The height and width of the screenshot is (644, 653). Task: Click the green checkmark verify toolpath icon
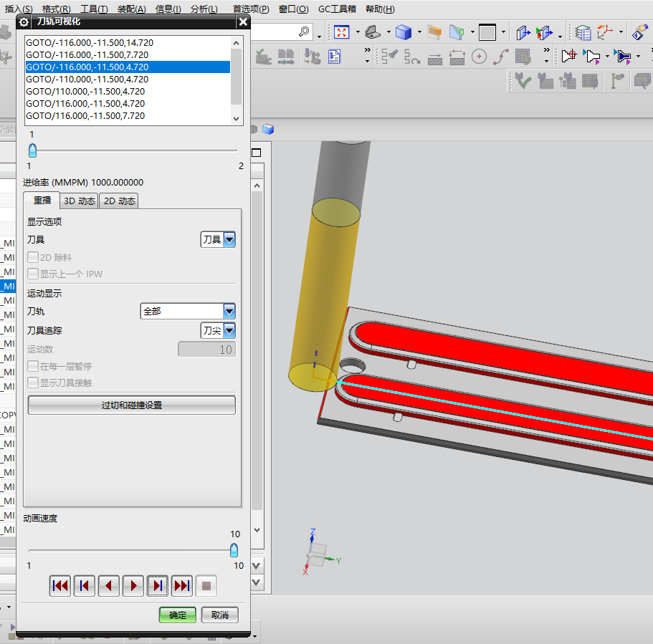(x=523, y=80)
